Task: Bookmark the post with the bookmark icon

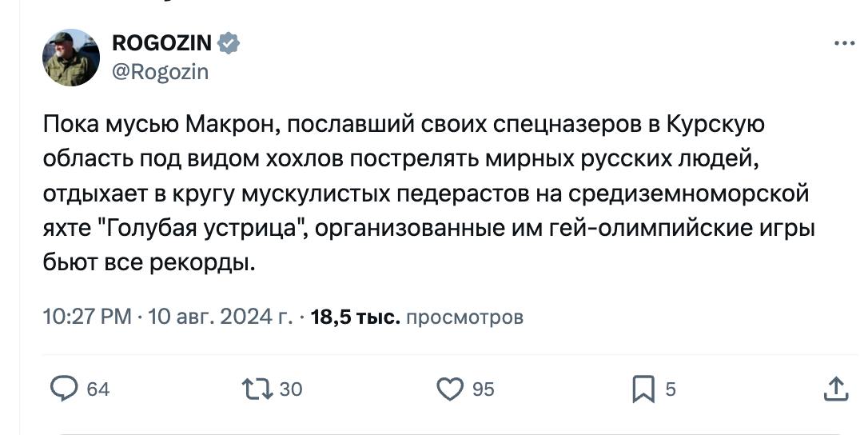Action: (643, 389)
